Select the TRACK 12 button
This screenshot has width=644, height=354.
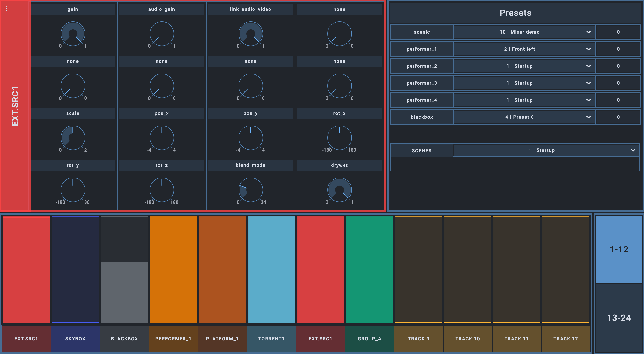coord(565,338)
